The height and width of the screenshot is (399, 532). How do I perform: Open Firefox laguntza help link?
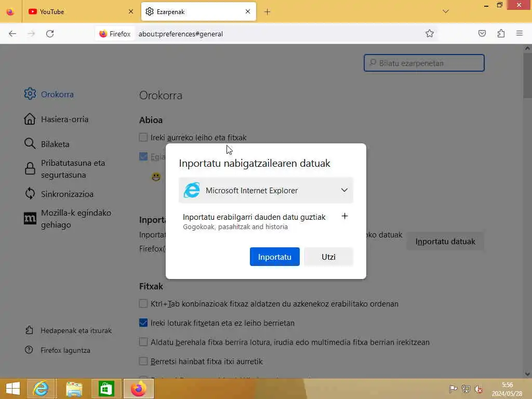point(58,350)
